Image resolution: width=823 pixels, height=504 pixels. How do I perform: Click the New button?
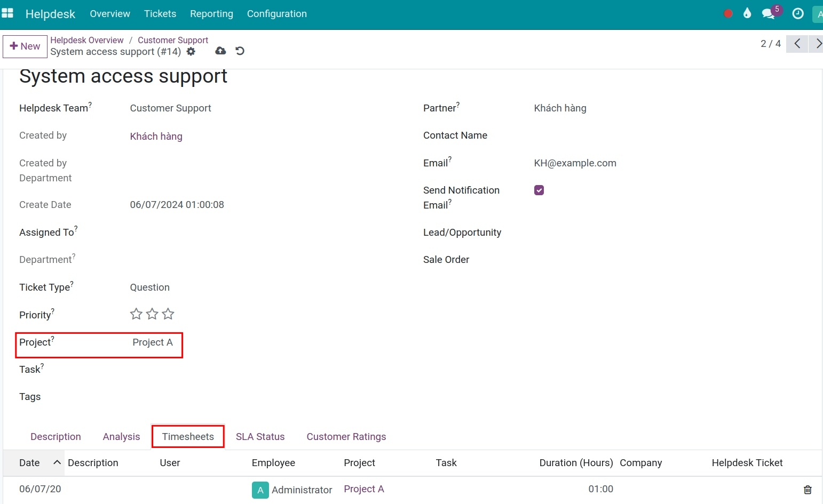click(25, 46)
